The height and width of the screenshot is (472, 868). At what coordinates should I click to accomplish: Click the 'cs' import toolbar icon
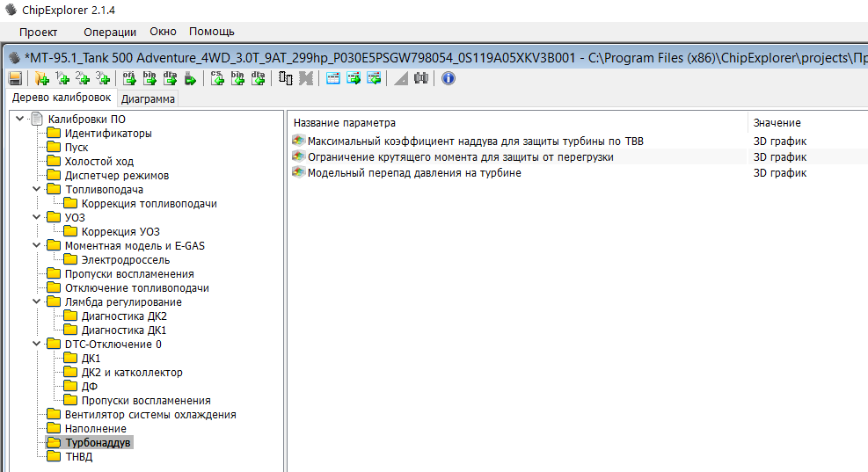tap(217, 78)
